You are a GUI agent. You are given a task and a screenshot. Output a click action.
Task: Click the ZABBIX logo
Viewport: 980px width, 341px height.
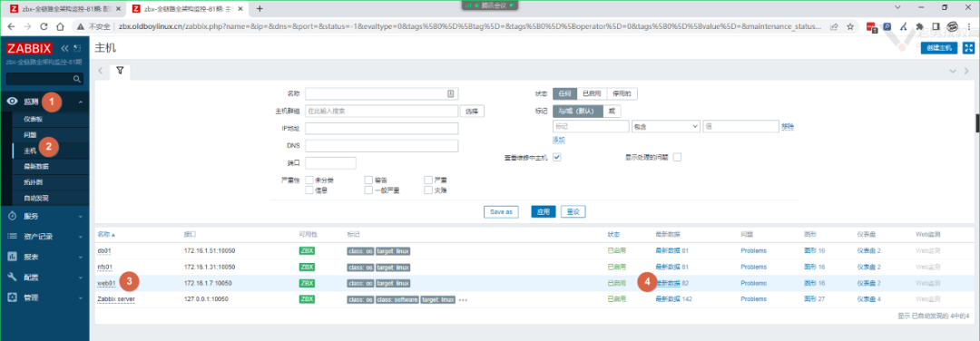pyautogui.click(x=29, y=48)
